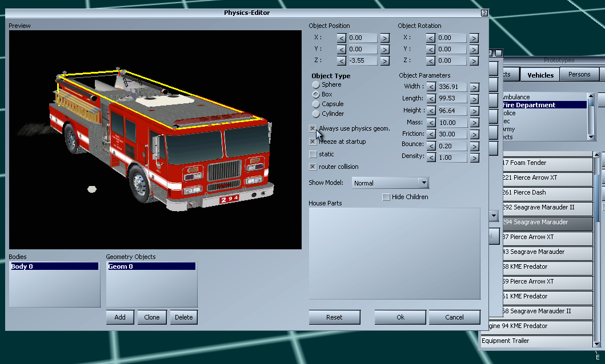Click the Width value field 336.91

pyautogui.click(x=452, y=87)
